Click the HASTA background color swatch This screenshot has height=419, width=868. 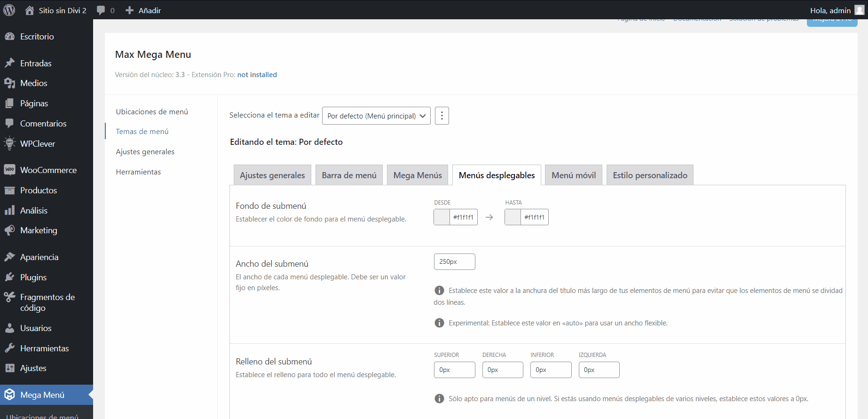[513, 217]
